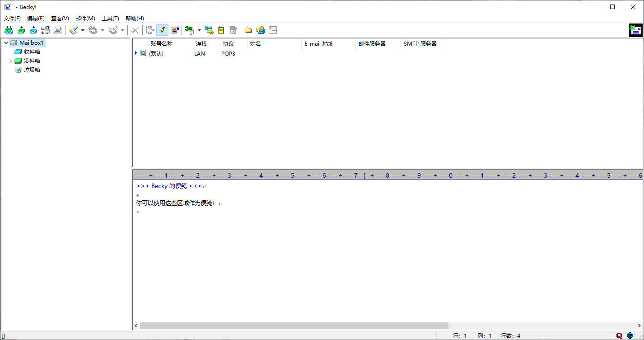The image size is (644, 340).
Task: Open the 文件(F) menu
Action: [x=12, y=19]
